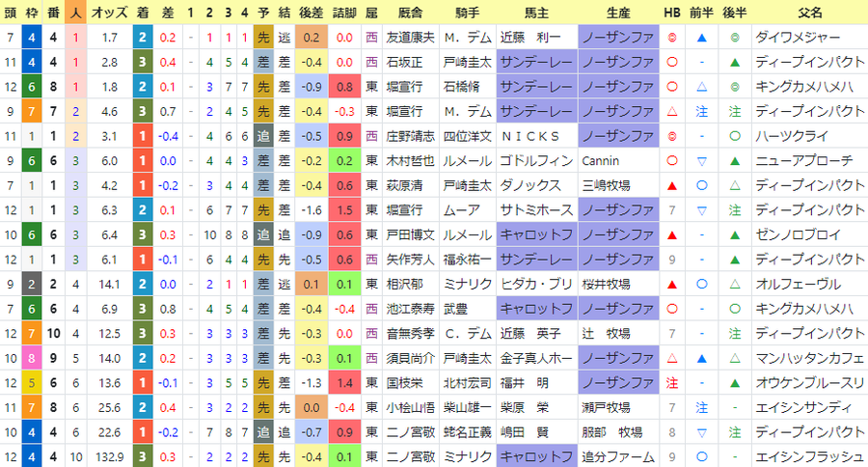Click sire name マンハッタンカフェ
Screen dimensions: 868x467
[x=810, y=358]
